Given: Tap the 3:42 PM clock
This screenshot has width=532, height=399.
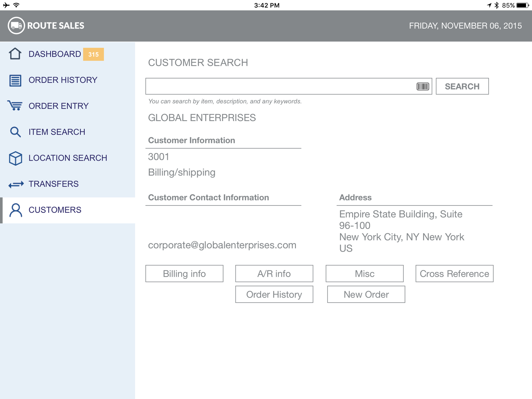Looking at the screenshot, I should point(267,5).
